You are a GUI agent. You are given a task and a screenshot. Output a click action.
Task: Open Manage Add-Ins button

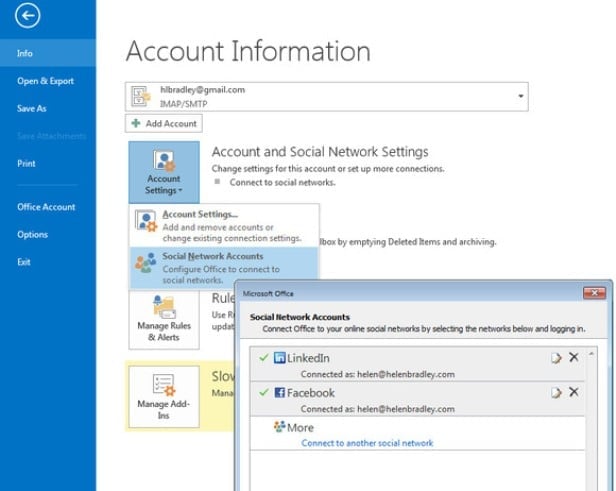tap(164, 397)
